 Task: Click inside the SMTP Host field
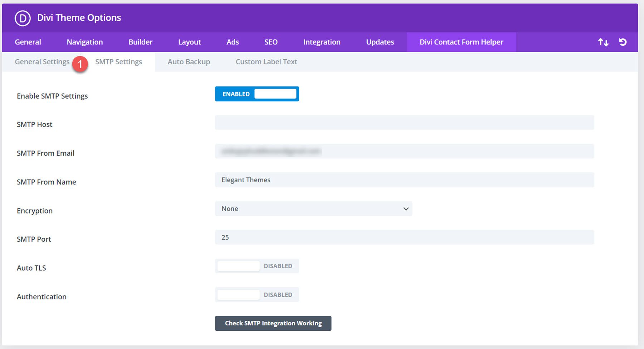404,122
